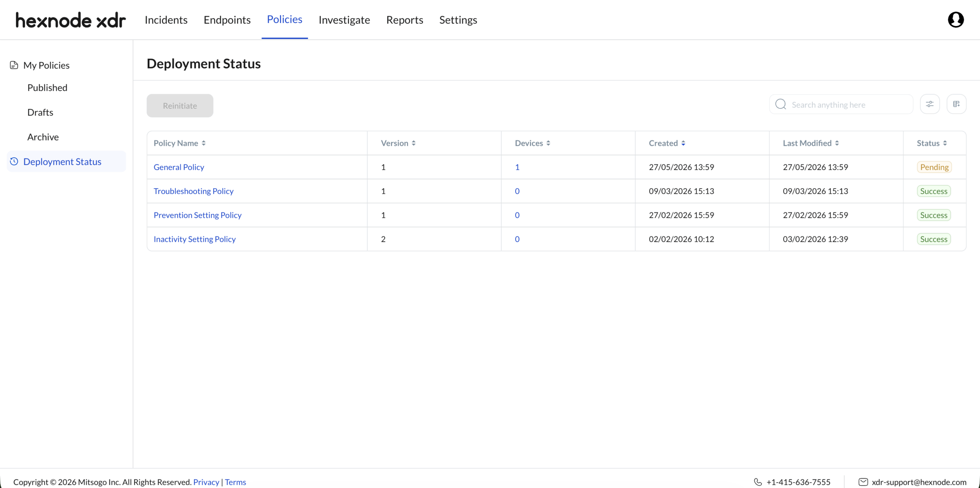
Task: Click the phone icon in footer
Action: point(758,482)
